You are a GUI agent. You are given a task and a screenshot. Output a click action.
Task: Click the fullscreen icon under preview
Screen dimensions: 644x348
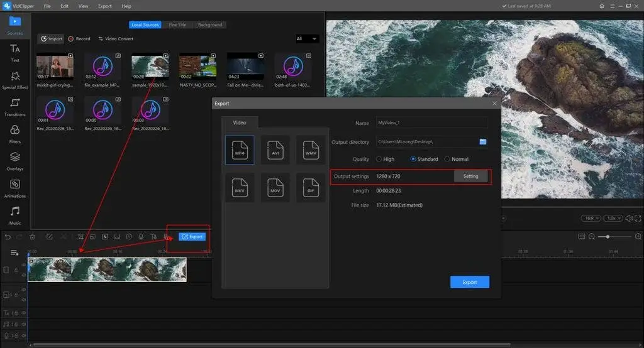click(638, 219)
